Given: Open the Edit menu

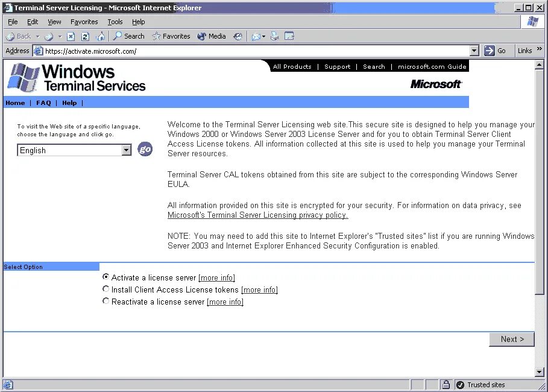Looking at the screenshot, I should (x=33, y=22).
